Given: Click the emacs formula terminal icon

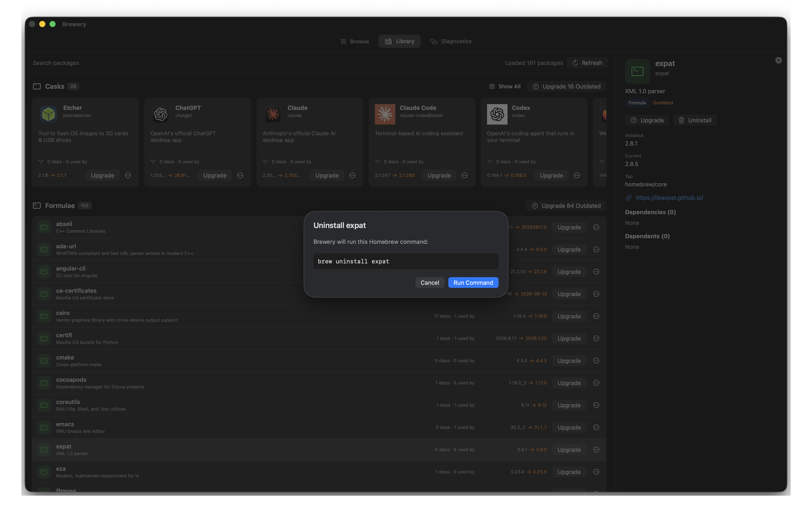Looking at the screenshot, I should [44, 428].
